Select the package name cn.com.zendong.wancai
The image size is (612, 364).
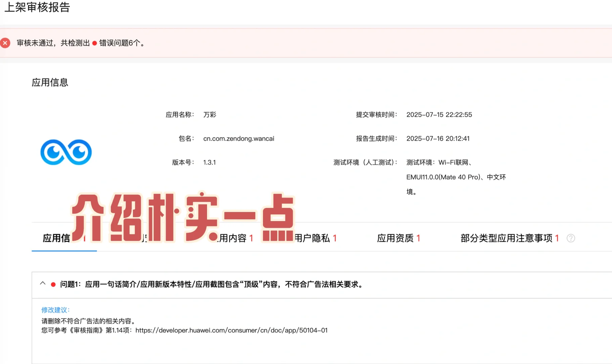coord(239,138)
